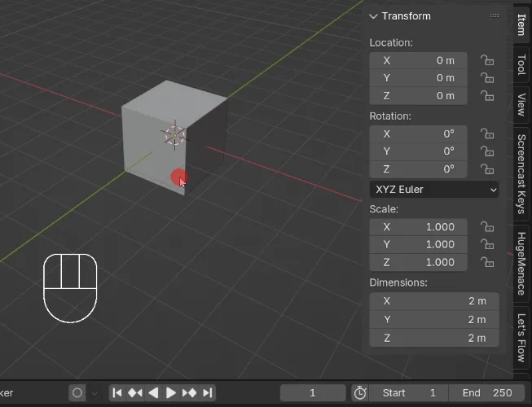
Task: Click the Scale Y field
Action: 418,244
